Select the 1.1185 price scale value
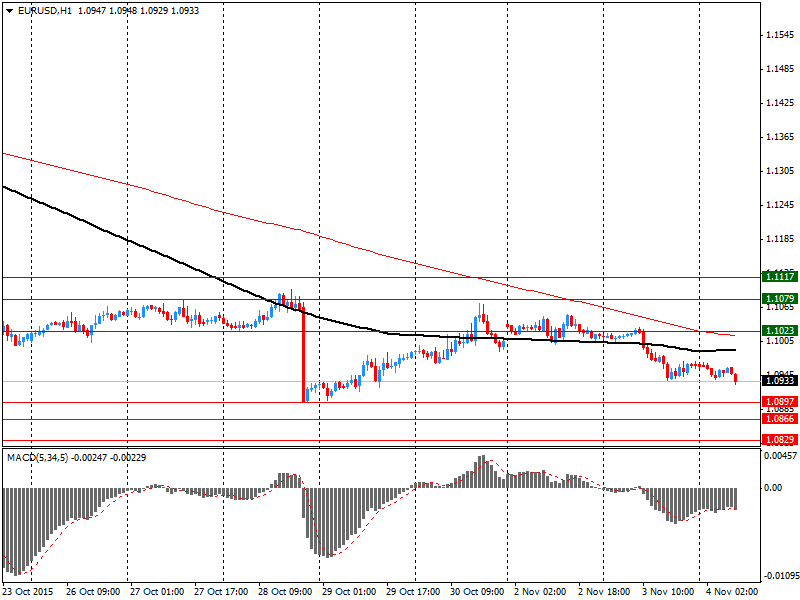The image size is (800, 600). tap(781, 239)
